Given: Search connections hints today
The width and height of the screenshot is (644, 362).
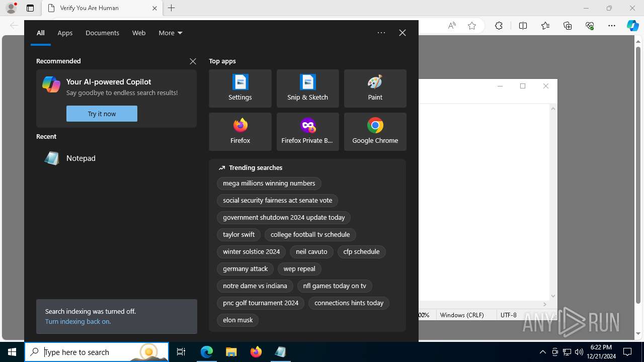Looking at the screenshot, I should coord(349,303).
